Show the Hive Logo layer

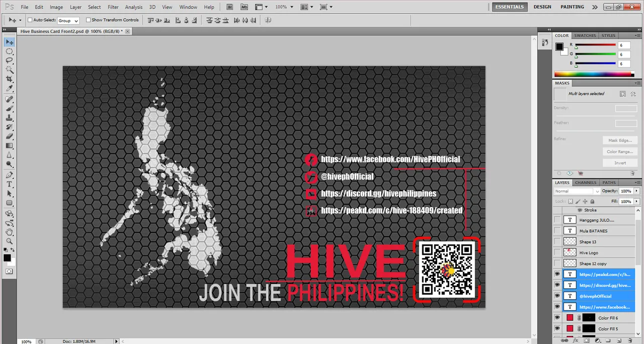[557, 252]
